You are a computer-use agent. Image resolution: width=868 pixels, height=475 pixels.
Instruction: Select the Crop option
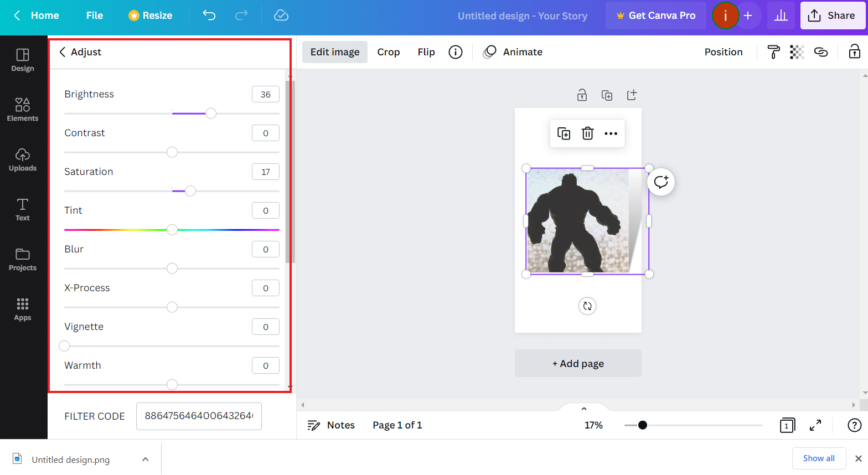point(389,52)
